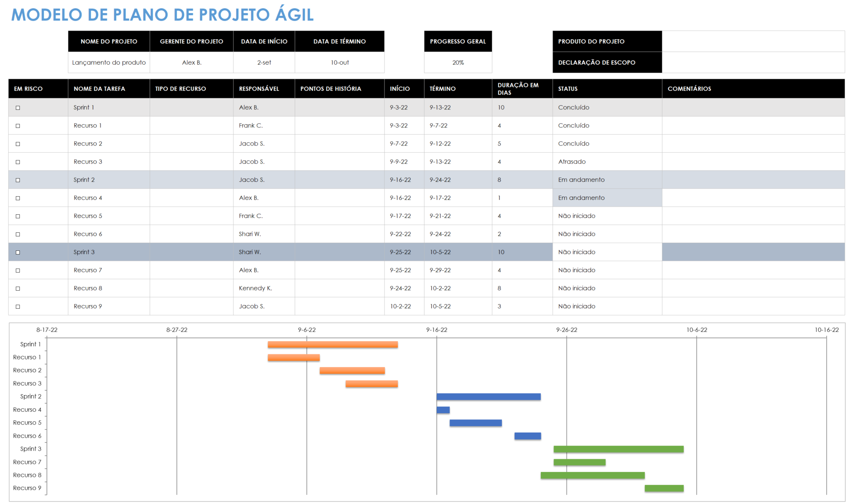Select the 'EM RISCO' column header
Screen dimensions: 852x504
pos(38,89)
